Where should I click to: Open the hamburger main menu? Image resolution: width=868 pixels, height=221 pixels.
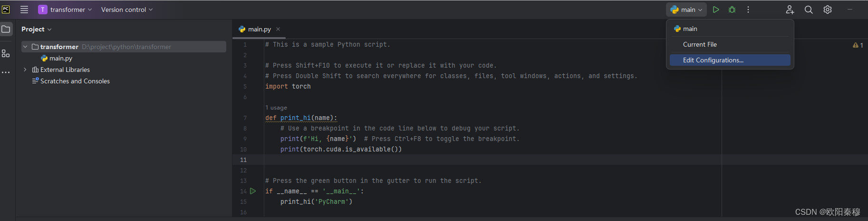click(x=24, y=10)
